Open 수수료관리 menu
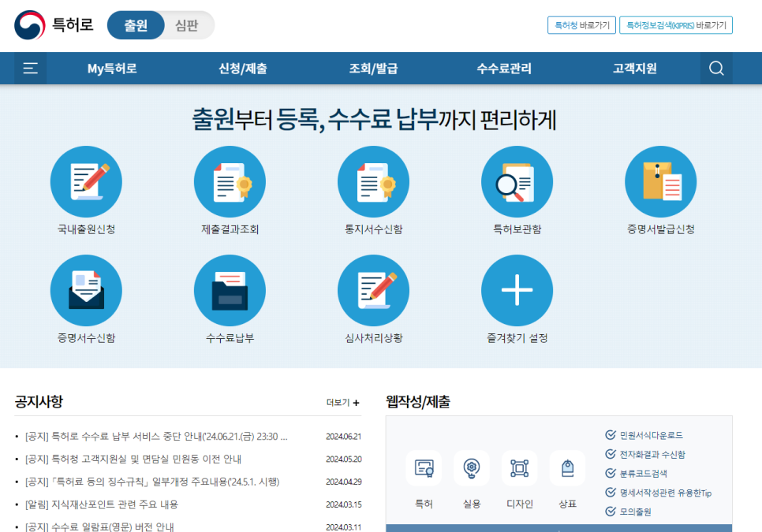This screenshot has height=532, width=762. [504, 69]
